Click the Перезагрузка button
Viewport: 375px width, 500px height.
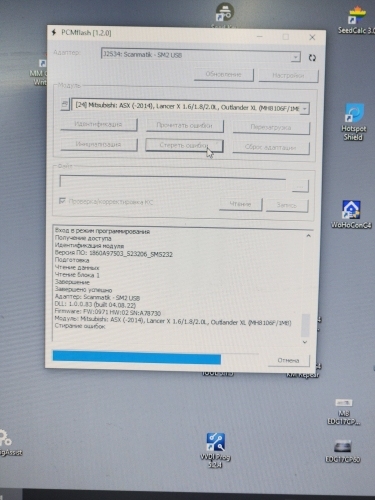(x=271, y=127)
